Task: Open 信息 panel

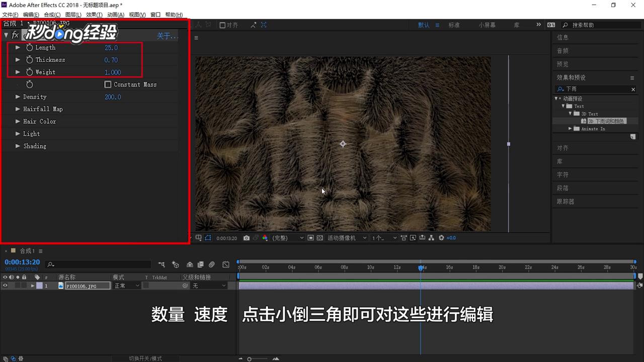Action: click(562, 37)
